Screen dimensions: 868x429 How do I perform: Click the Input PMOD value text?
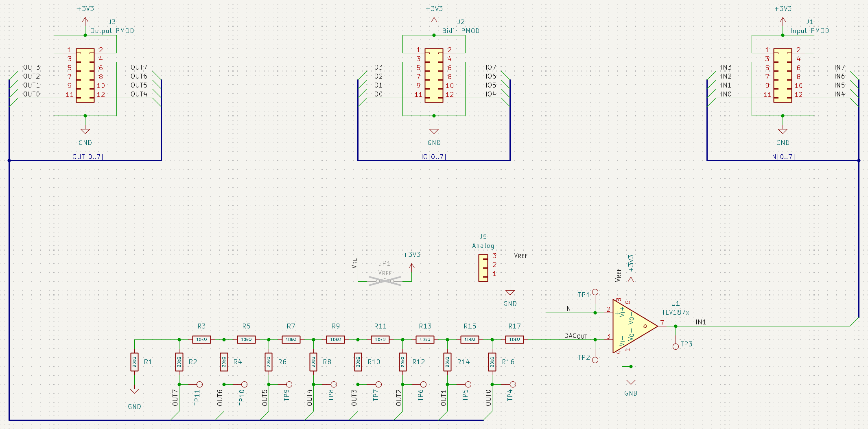click(x=809, y=31)
